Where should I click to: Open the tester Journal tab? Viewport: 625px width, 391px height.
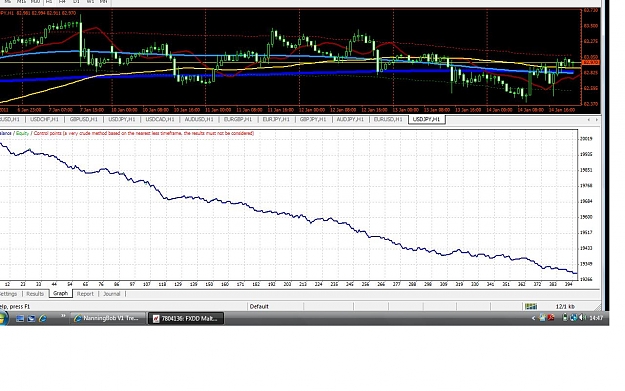coord(112,294)
